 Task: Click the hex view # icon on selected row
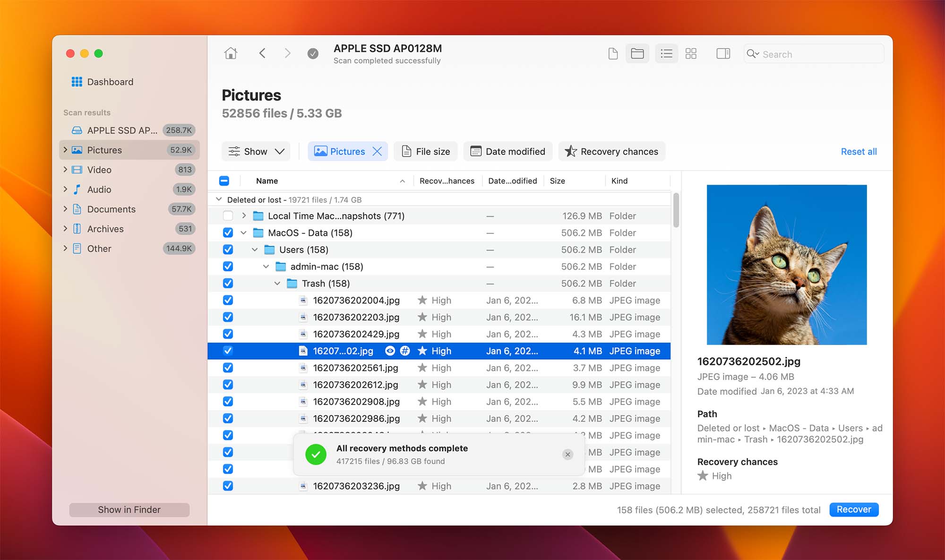(x=405, y=351)
